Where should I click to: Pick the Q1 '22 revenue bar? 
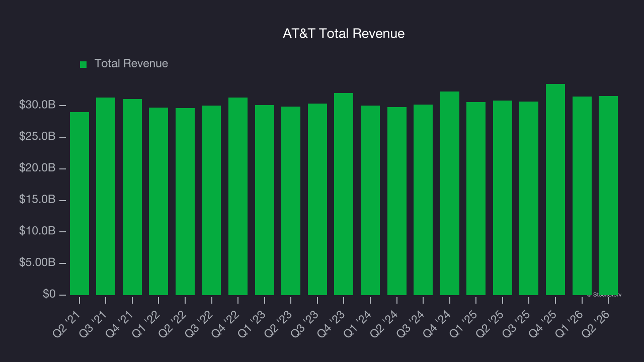pyautogui.click(x=158, y=201)
